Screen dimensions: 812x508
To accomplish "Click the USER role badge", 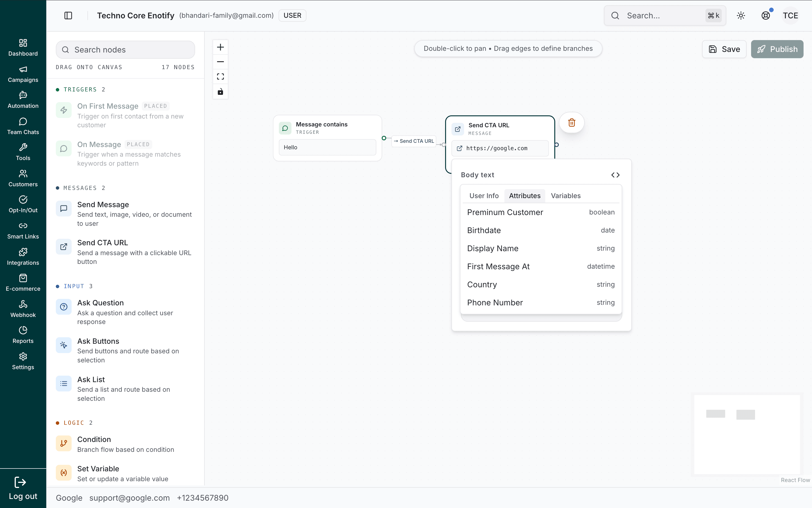I will 292,16.
